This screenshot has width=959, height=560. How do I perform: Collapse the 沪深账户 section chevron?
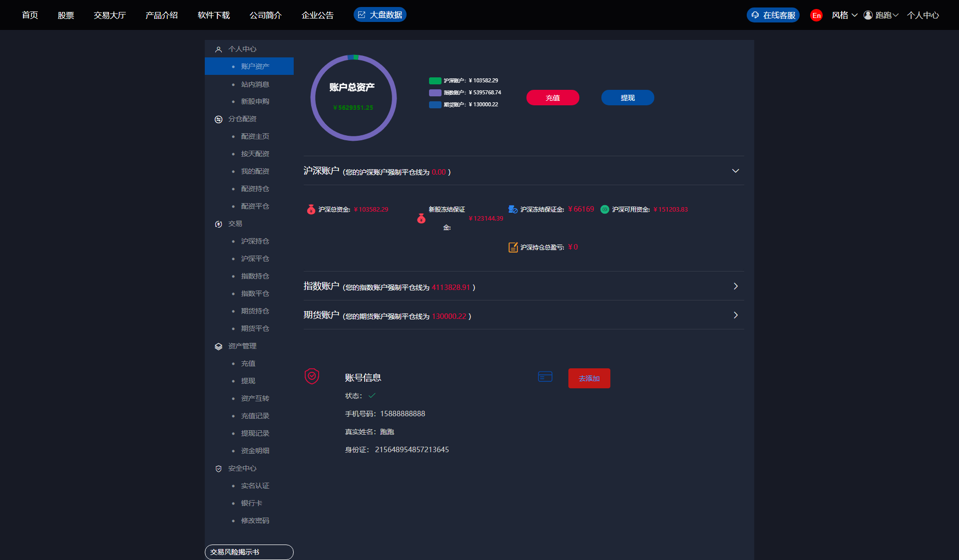click(x=735, y=171)
